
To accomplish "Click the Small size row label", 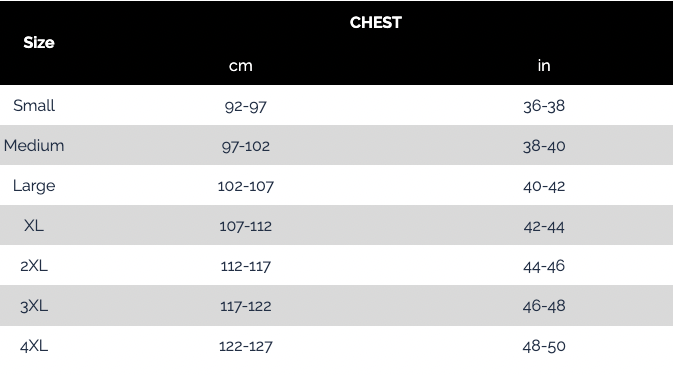I will tap(34, 106).
